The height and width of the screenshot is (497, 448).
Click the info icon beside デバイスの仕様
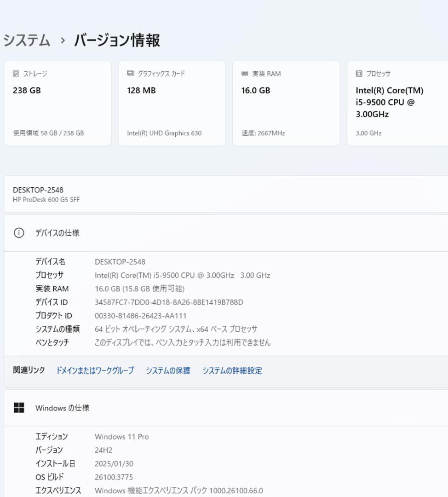pyautogui.click(x=18, y=232)
